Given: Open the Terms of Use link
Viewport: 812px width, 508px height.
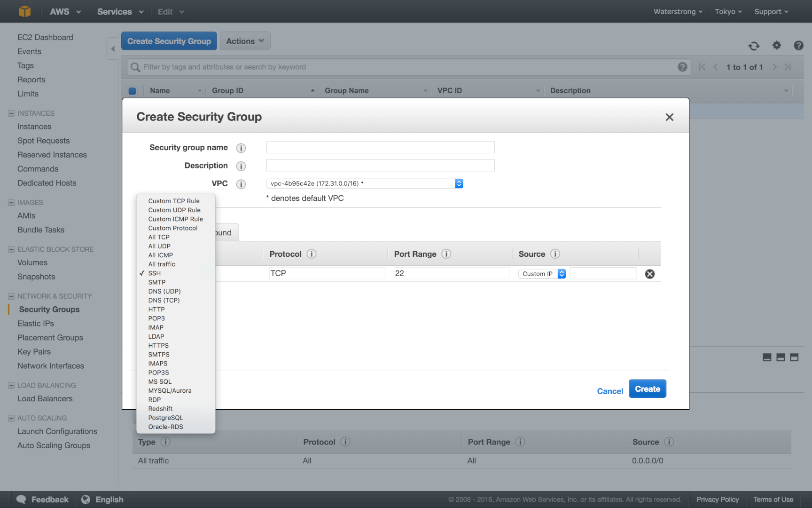Looking at the screenshot, I should pyautogui.click(x=773, y=500).
